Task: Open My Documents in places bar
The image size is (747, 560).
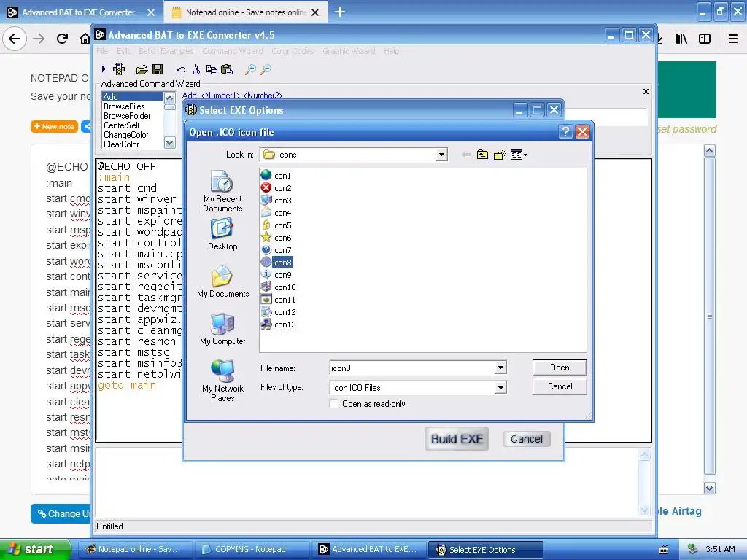Action: coord(222,282)
